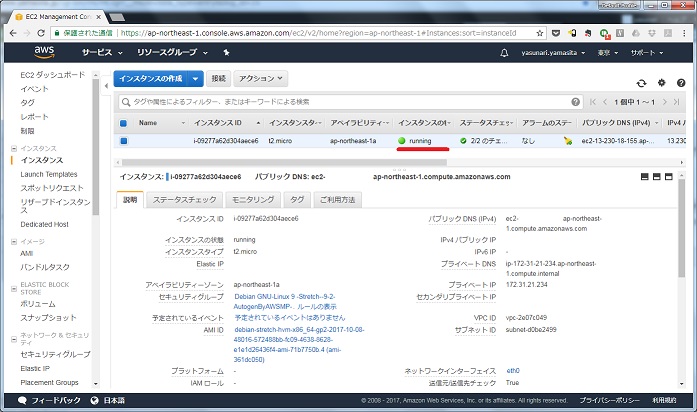Click 予定されているイベントはありません link
The image size is (697, 412).
[x=289, y=318]
